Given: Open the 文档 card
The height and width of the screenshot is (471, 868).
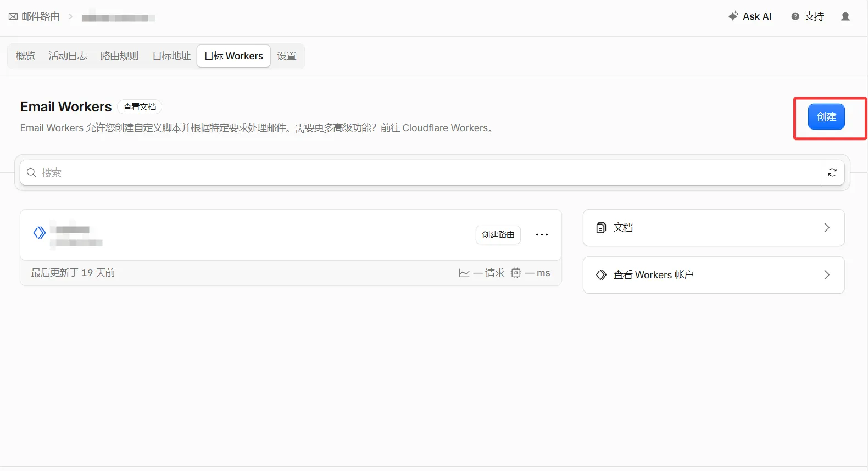Looking at the screenshot, I should (x=714, y=228).
